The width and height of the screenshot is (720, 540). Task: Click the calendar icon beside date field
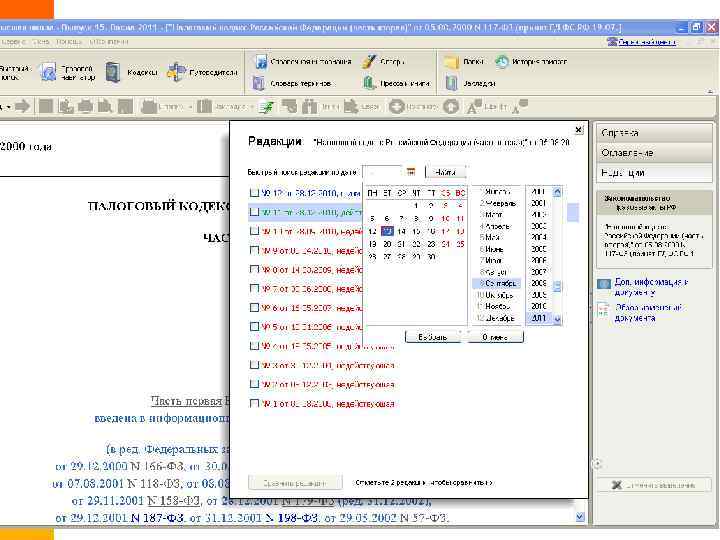(x=411, y=172)
